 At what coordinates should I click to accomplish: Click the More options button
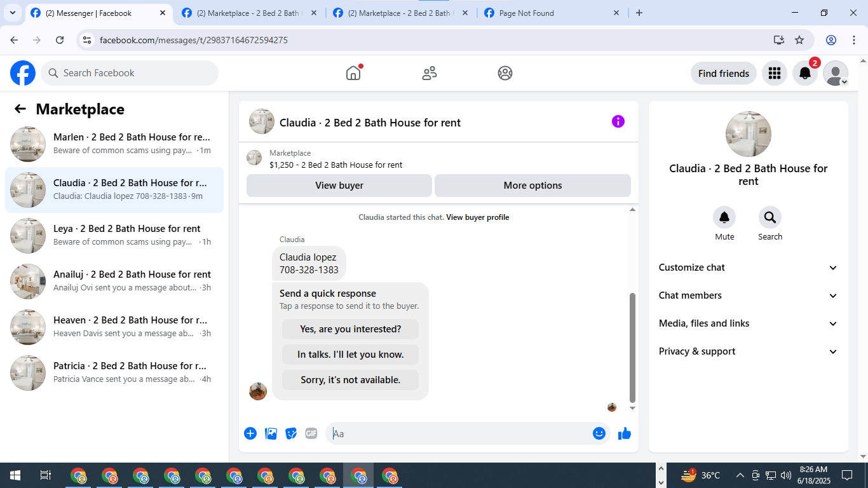click(532, 186)
